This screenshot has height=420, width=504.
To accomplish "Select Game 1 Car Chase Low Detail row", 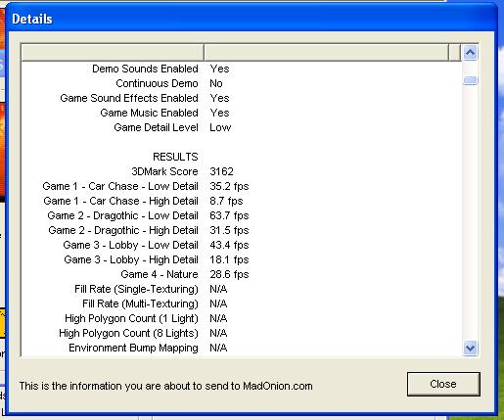I will (x=242, y=186).
